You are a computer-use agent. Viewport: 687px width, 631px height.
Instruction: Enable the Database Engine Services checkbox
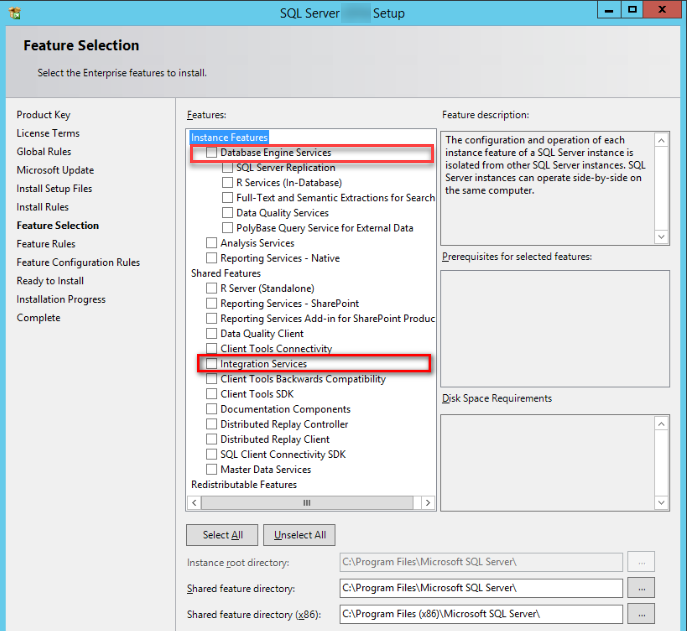pos(211,153)
